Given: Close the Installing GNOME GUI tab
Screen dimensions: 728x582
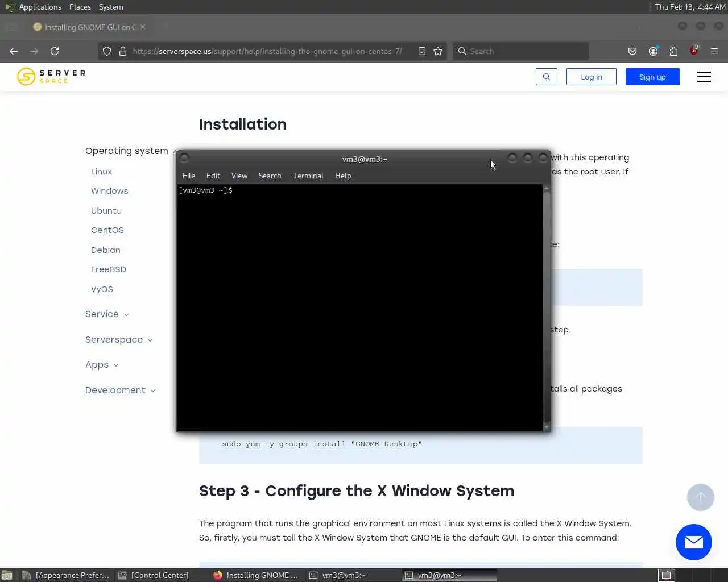Looking at the screenshot, I should coord(143,27).
